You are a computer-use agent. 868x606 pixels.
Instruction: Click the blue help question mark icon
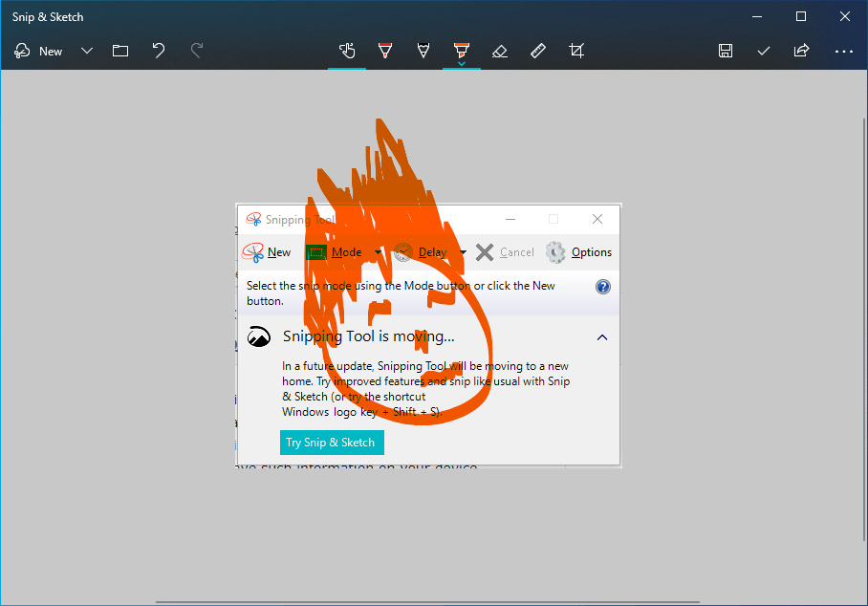[x=603, y=287]
